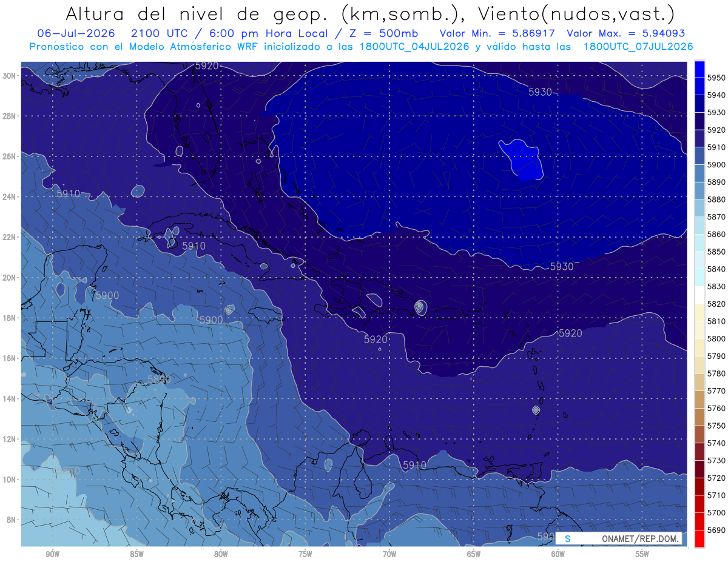Click the color scale swatch between 5820 and 5830
The height and width of the screenshot is (562, 728).
pyautogui.click(x=699, y=294)
